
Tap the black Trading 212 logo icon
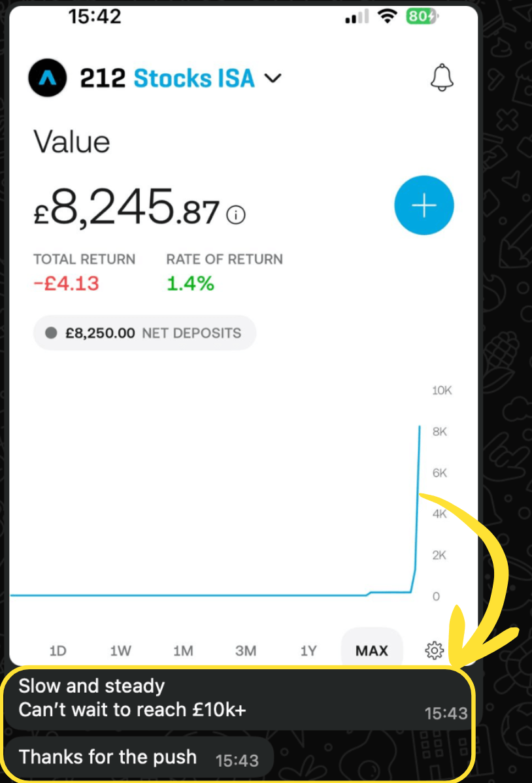(48, 78)
